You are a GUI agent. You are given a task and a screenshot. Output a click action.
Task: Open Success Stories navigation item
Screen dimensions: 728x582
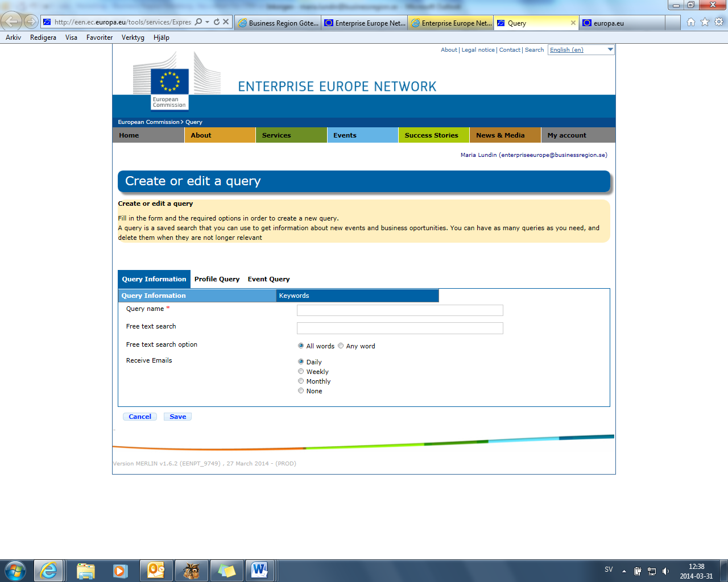coord(434,135)
